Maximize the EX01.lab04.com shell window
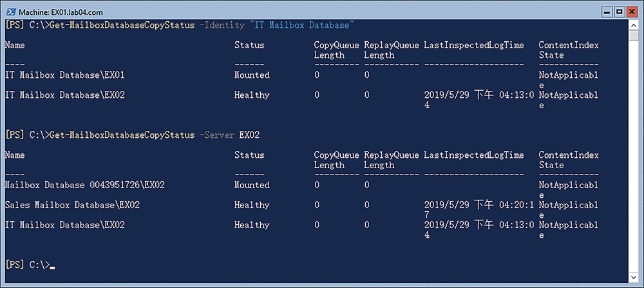The width and height of the screenshot is (644, 288). click(620, 12)
